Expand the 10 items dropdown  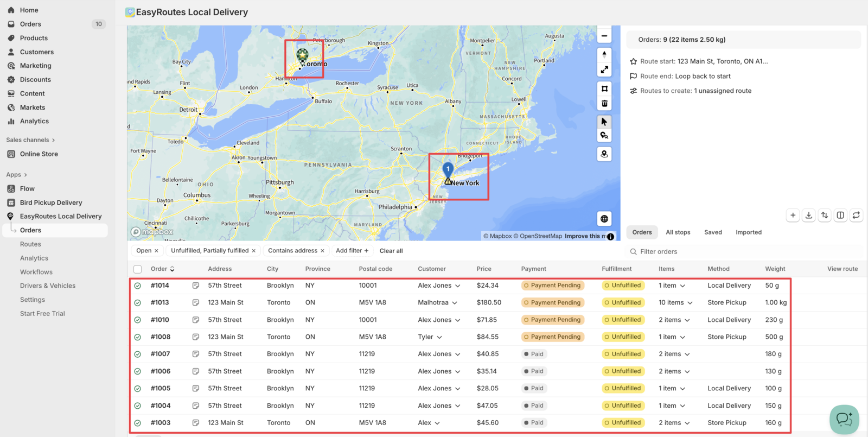point(690,303)
